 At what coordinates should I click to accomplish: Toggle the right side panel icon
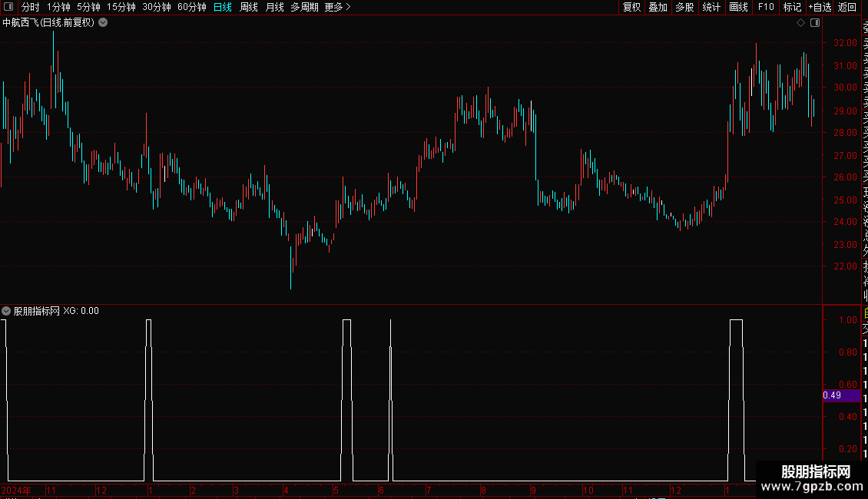coord(815,23)
